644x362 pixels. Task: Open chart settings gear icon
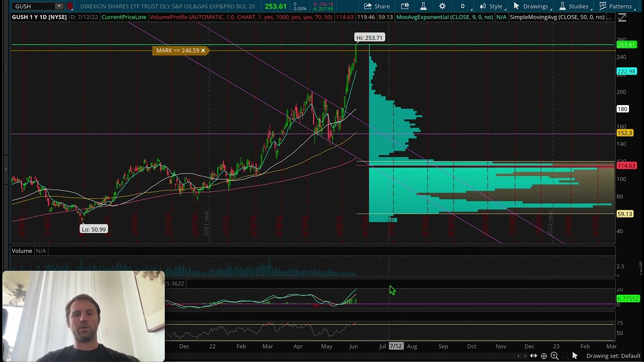442,6
